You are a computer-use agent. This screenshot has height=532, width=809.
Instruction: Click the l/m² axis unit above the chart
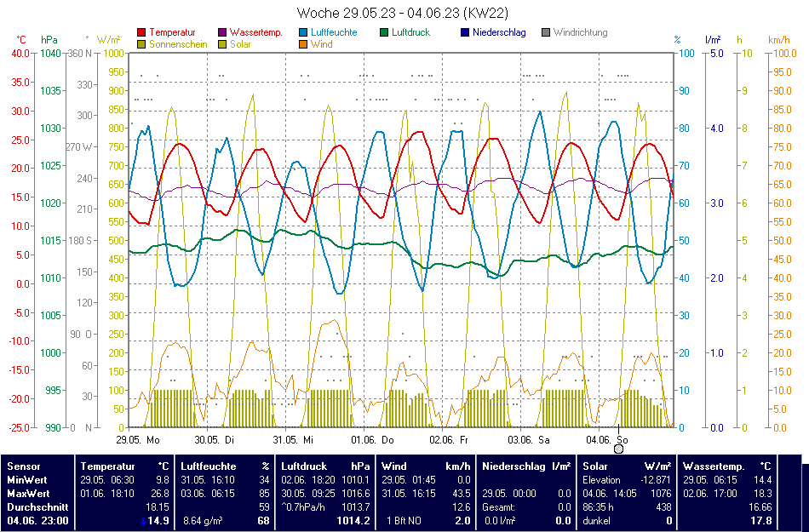coord(713,40)
